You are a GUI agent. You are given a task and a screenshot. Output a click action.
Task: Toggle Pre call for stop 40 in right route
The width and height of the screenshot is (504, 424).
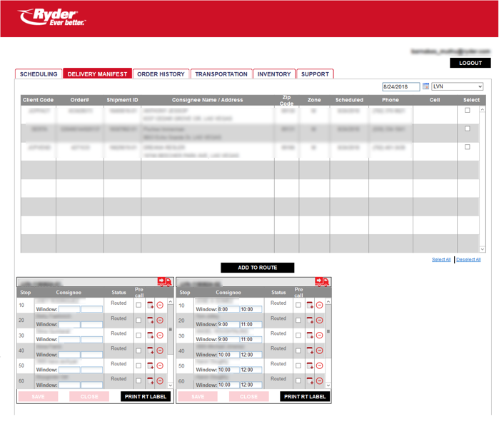pyautogui.click(x=298, y=350)
